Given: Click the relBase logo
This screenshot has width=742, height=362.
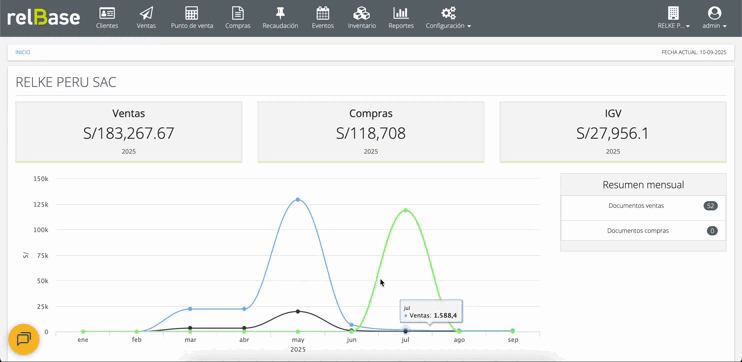Looking at the screenshot, I should 44,17.
